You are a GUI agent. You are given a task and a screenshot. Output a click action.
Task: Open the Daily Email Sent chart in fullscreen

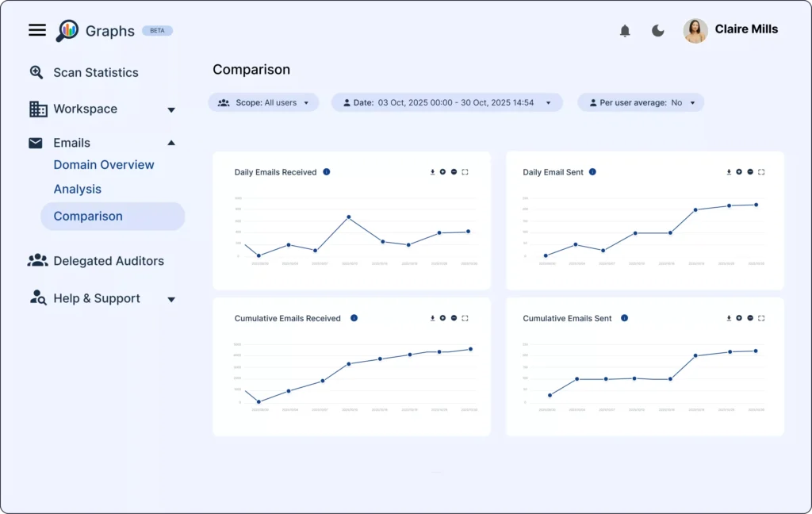(760, 172)
